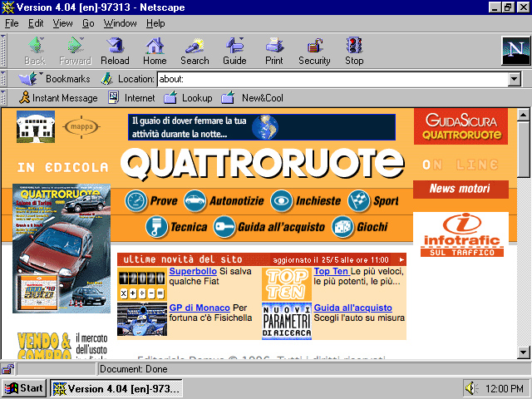Click the Netscape N logo
Image resolution: width=532 pixels, height=399 pixels.
pos(515,51)
